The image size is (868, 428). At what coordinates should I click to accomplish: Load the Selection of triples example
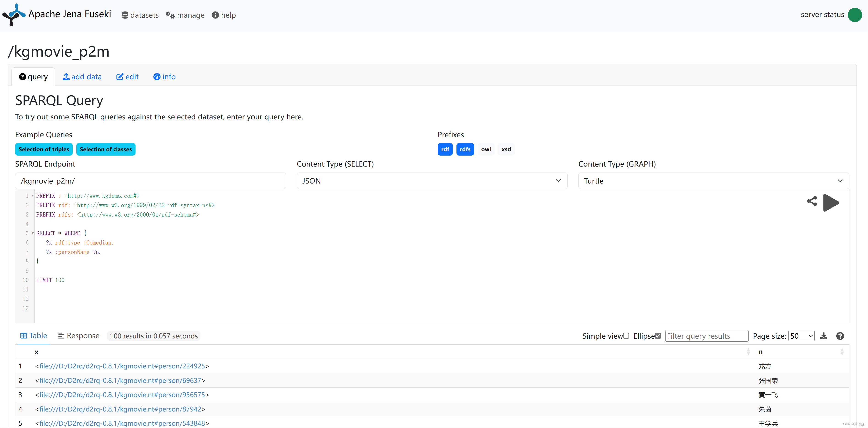(x=44, y=149)
